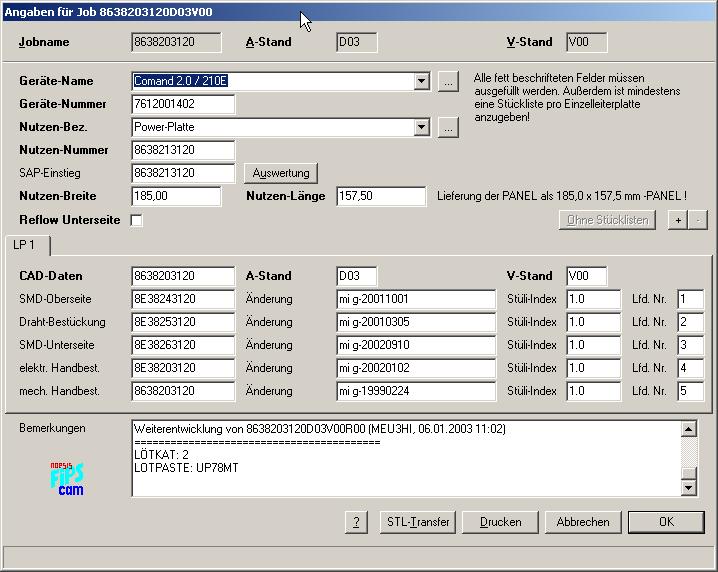Click the Bemerkungen scrollbar thumb
The image size is (718, 572).
coord(689,473)
